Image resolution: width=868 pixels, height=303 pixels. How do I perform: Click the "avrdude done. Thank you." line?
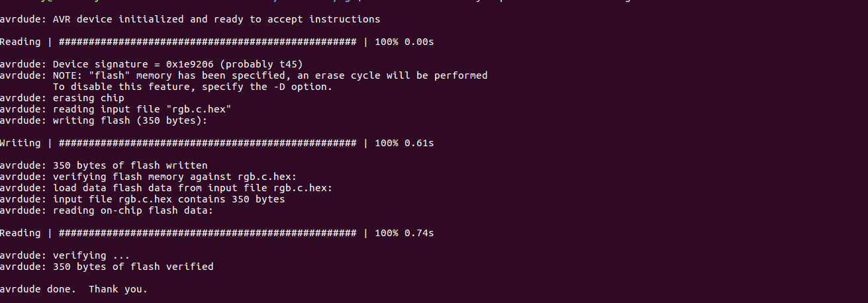coord(73,289)
